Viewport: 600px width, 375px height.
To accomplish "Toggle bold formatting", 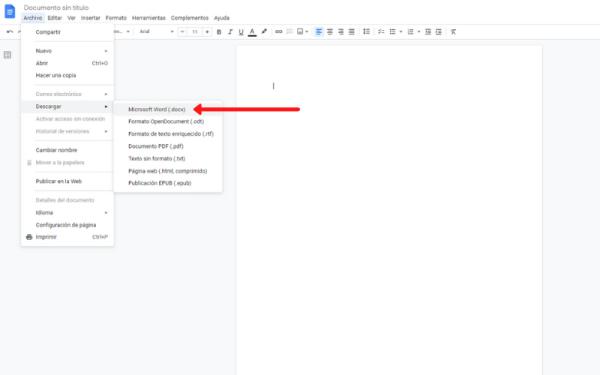I will pos(219,32).
